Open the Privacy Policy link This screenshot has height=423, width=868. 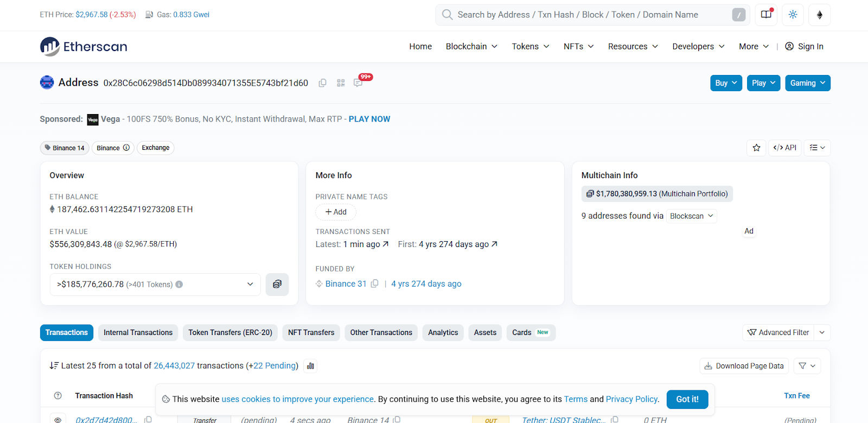[631, 399]
